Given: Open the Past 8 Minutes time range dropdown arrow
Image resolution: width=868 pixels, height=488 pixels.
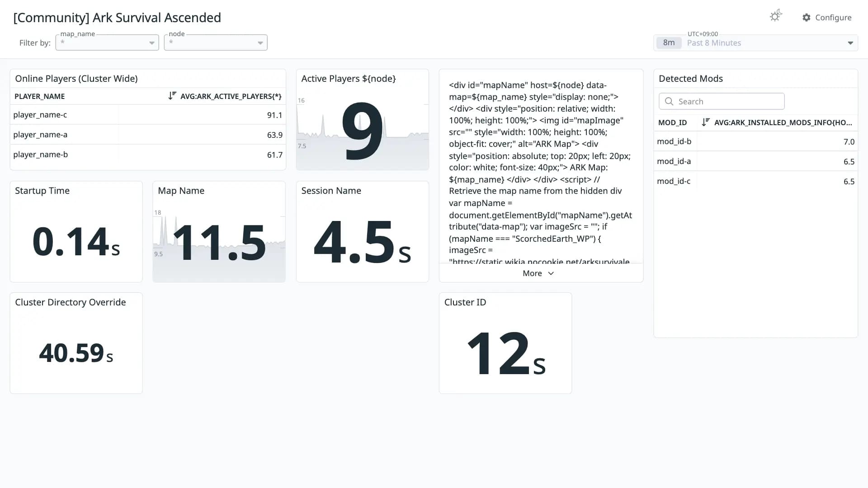Looking at the screenshot, I should click(850, 43).
